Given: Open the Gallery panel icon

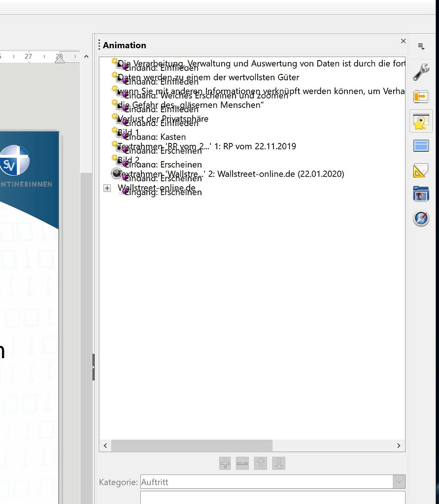Looking at the screenshot, I should pyautogui.click(x=421, y=194).
